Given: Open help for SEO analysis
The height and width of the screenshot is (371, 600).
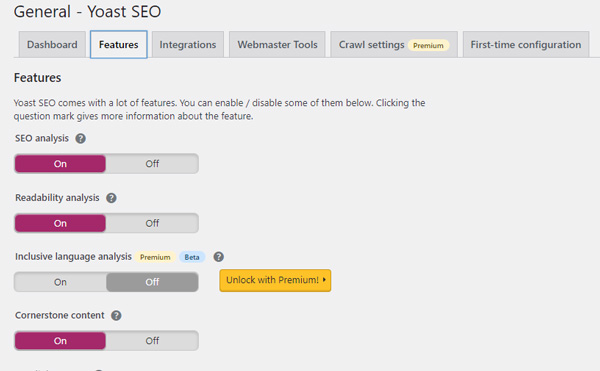Looking at the screenshot, I should click(x=80, y=138).
